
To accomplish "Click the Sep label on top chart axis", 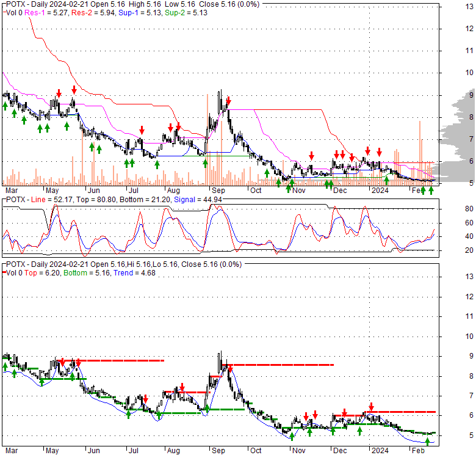I will pos(218,191).
